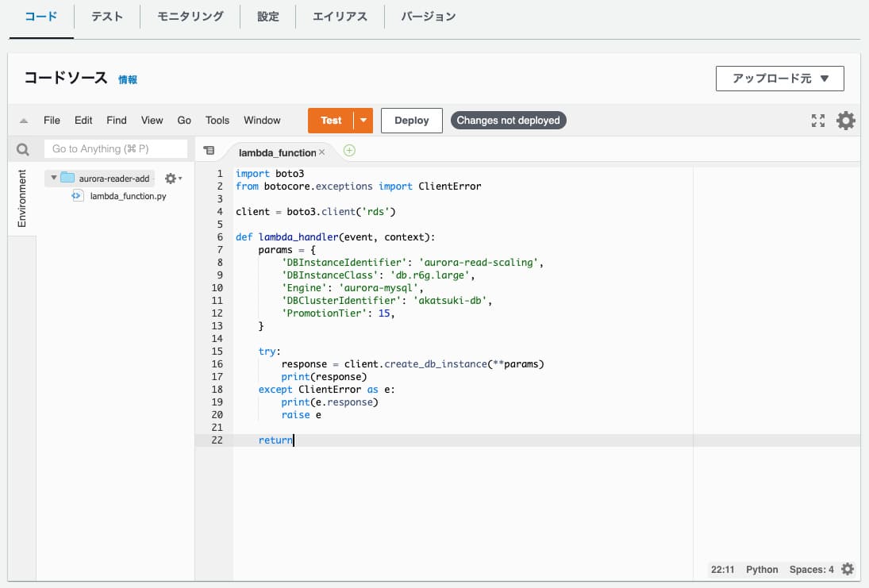
Task: Click the Deploy button
Action: pyautogui.click(x=411, y=121)
